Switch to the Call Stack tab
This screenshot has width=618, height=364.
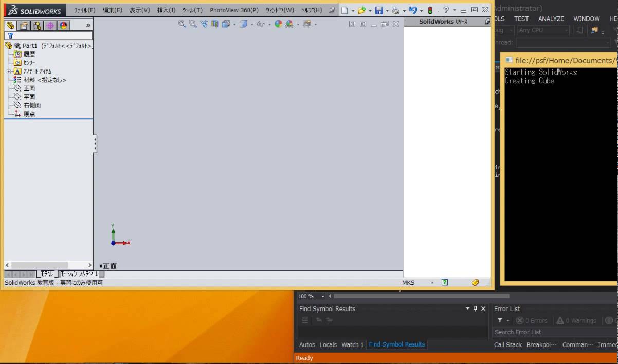click(508, 345)
